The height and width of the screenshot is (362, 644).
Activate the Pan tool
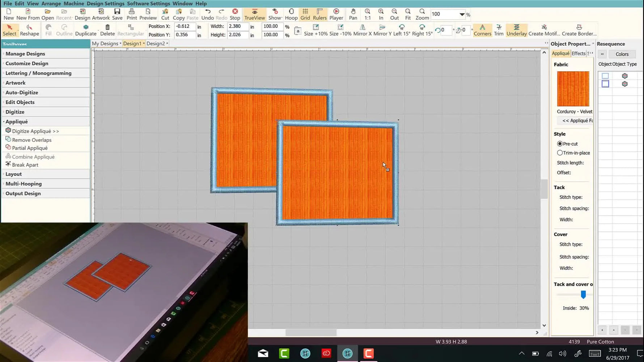(x=353, y=14)
